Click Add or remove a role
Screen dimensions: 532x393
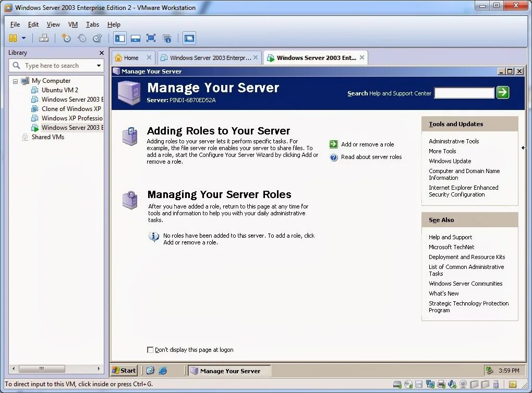click(368, 144)
